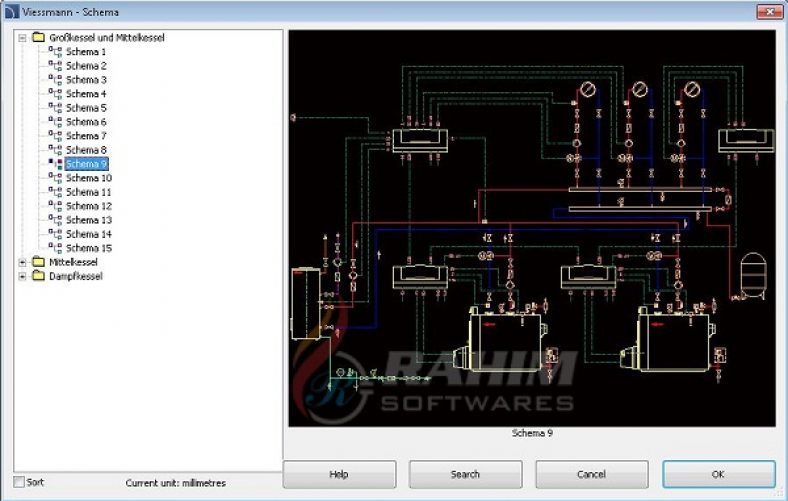Click the Schema 4 diagram icon
Viewport: 788px width, 501px height.
click(55, 93)
